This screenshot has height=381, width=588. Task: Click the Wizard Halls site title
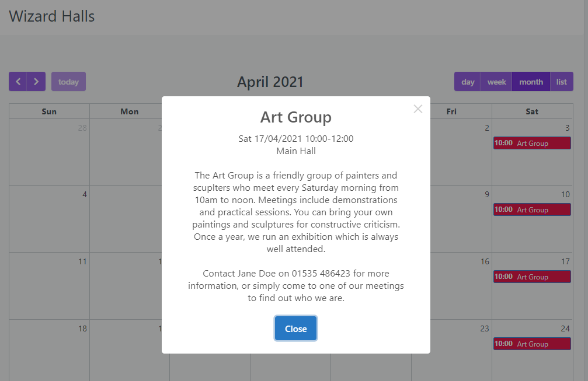click(52, 16)
